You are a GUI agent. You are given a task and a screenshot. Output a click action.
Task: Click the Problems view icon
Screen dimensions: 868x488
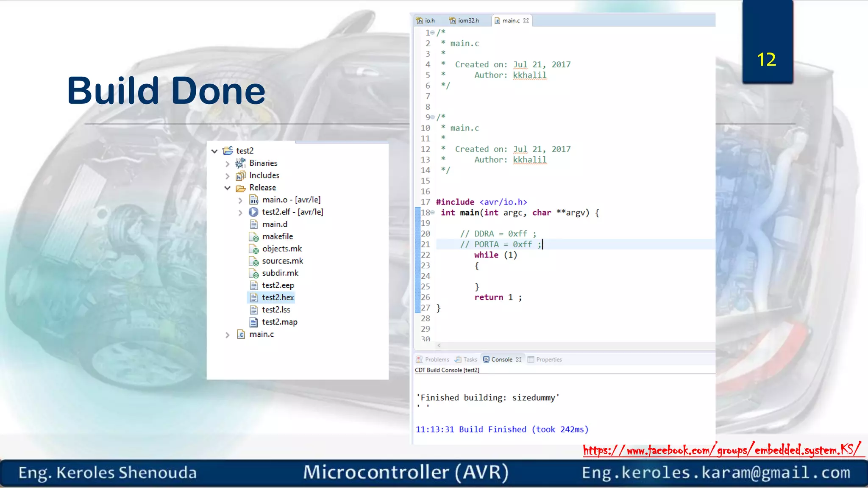click(419, 359)
